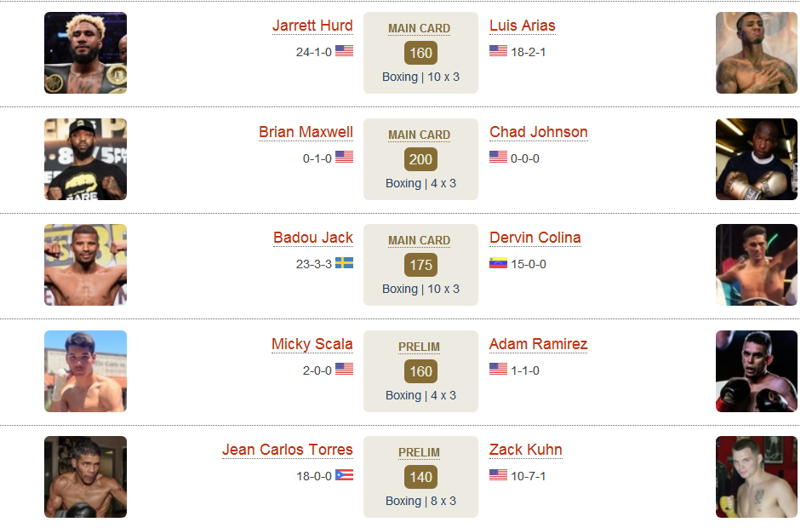Click the Sweden flag beside Badou Jack
812x528 pixels.
point(344,263)
